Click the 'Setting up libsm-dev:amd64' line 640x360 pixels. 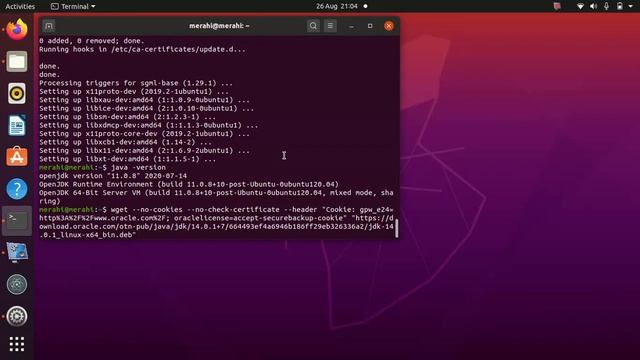tap(127, 117)
